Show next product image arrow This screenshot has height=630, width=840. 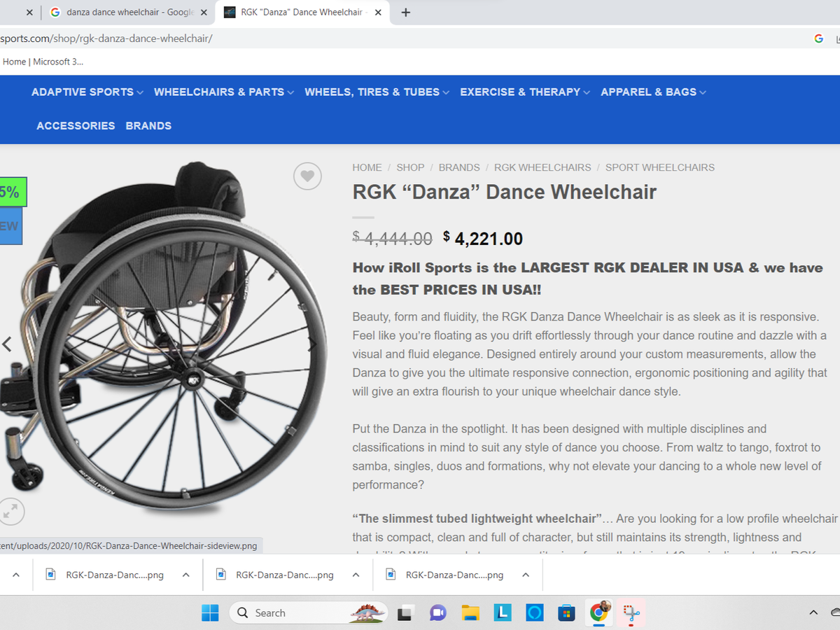(313, 344)
